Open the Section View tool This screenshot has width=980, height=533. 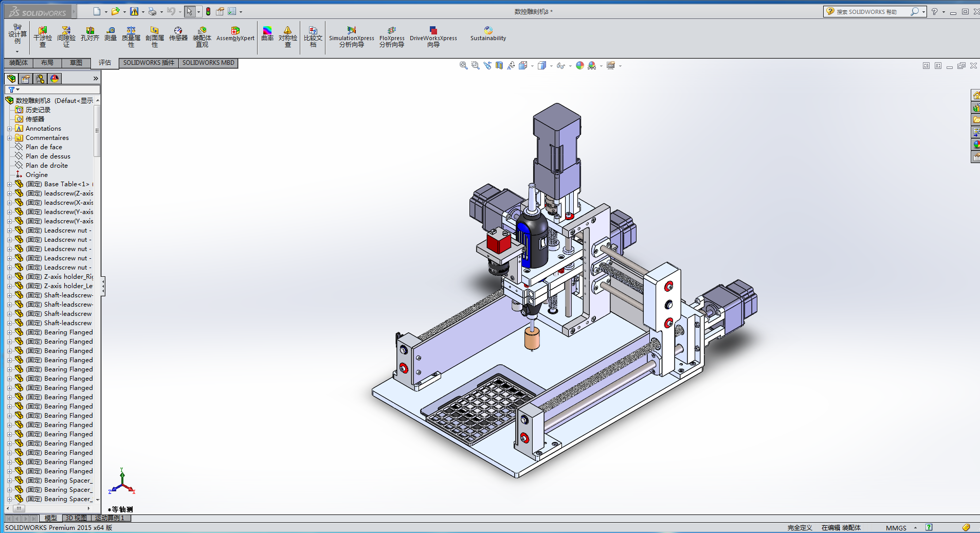coord(499,65)
